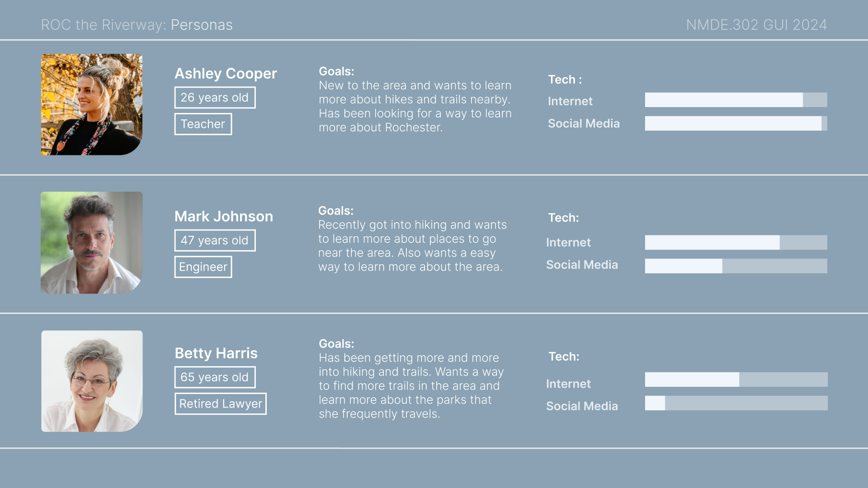Viewport: 868px width, 488px height.
Task: Click the '26 years old' tag
Action: click(x=215, y=98)
